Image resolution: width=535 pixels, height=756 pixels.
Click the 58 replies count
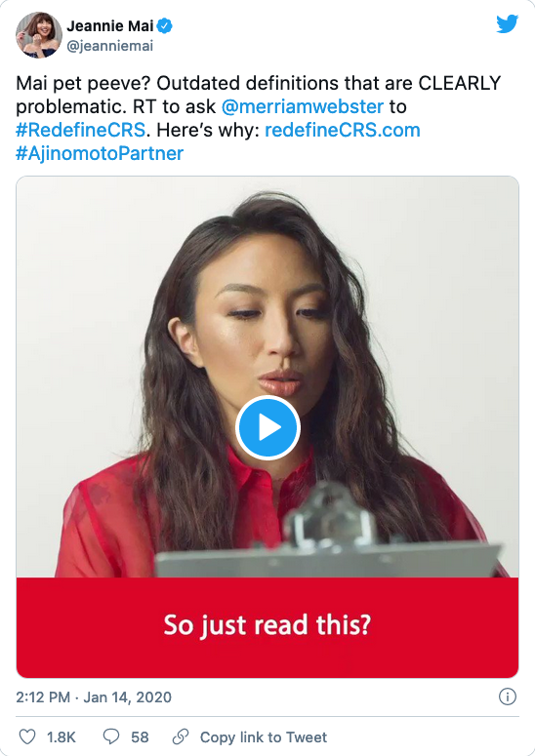point(140,737)
